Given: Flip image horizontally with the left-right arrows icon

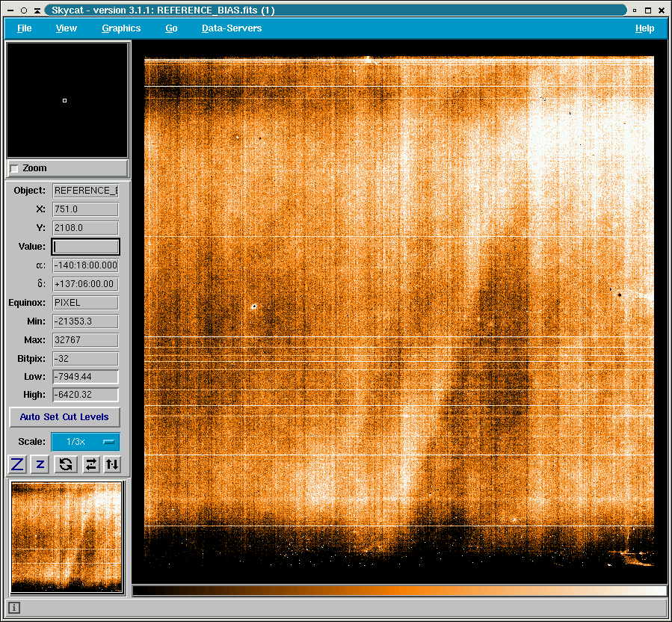Looking at the screenshot, I should 90,464.
